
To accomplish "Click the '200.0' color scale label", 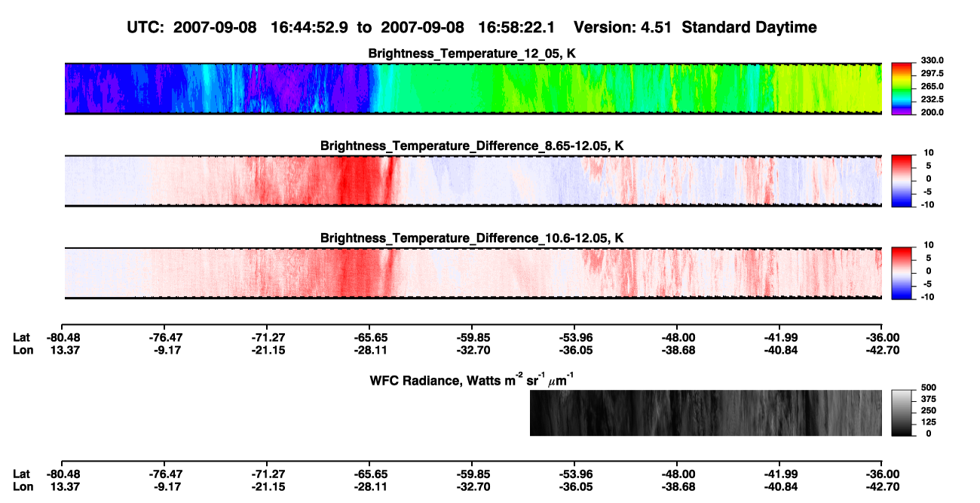I will click(933, 112).
